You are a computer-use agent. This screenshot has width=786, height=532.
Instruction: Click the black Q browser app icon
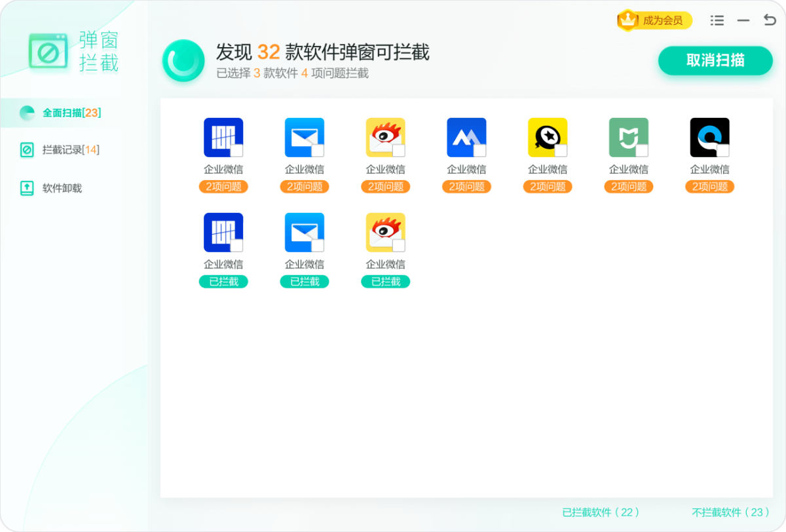(x=709, y=137)
